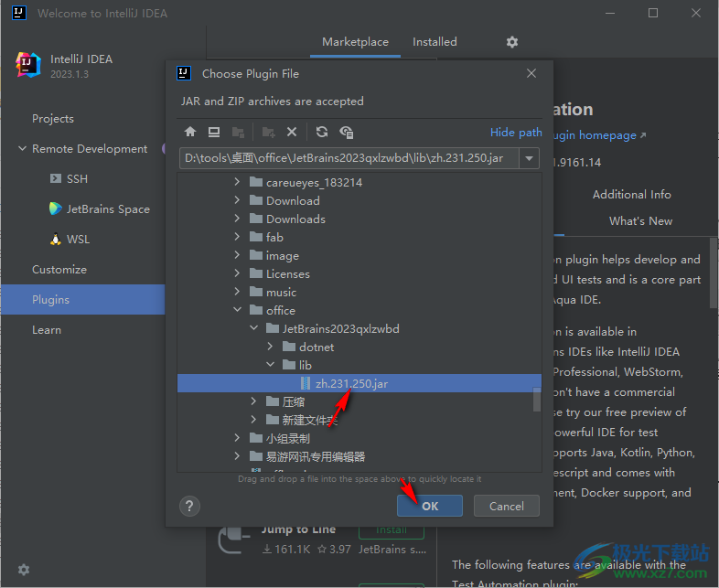This screenshot has width=719, height=588.
Task: Open the settings gear in the Welcome sidebar
Action: pyautogui.click(x=24, y=569)
